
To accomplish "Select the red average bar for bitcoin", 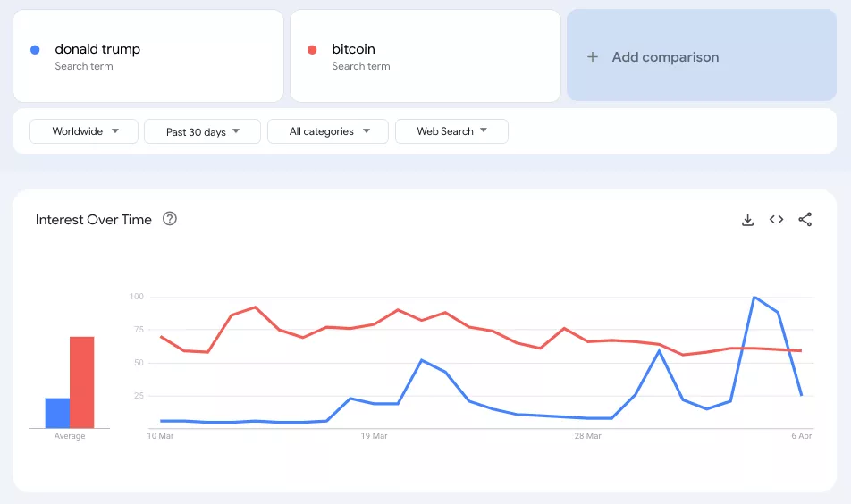I will (x=81, y=382).
